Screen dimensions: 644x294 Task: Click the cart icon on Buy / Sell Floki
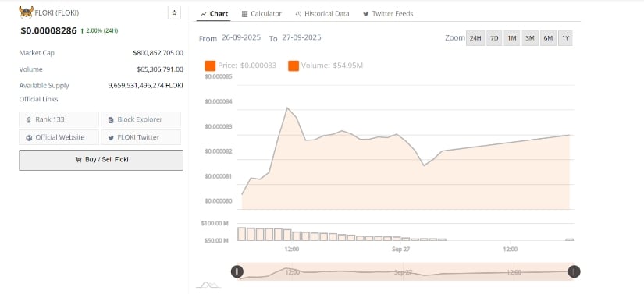click(x=78, y=160)
